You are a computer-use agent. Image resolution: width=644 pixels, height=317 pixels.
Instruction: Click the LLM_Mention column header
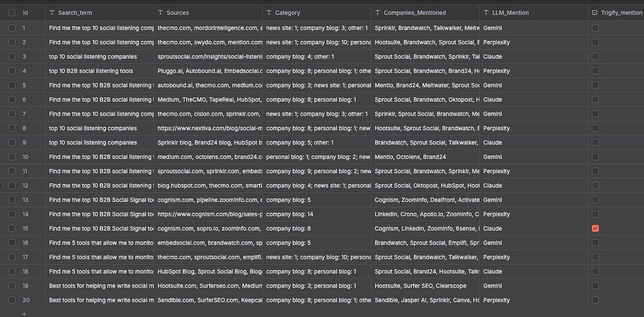point(534,13)
